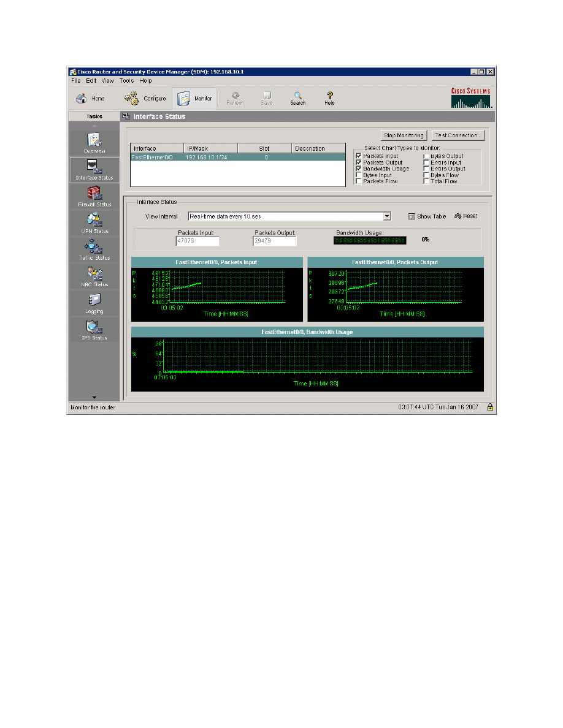Enable the Bytes Input chart type

click(359, 175)
